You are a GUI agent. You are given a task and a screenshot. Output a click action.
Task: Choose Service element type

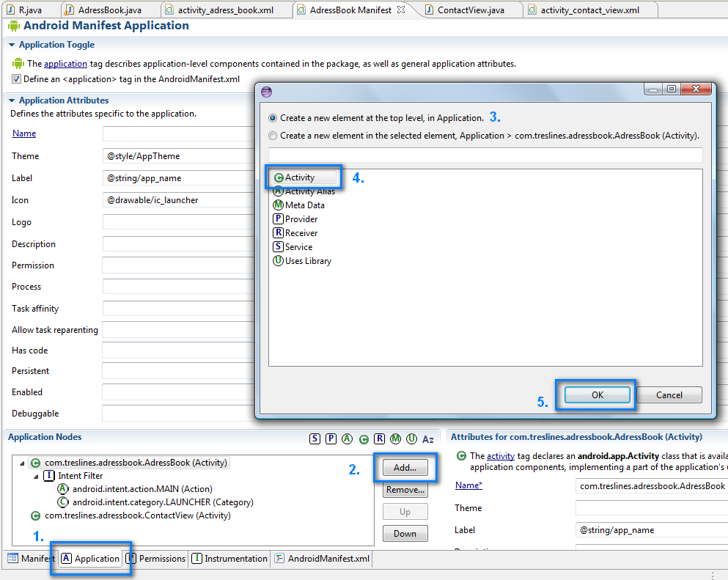coord(293,246)
